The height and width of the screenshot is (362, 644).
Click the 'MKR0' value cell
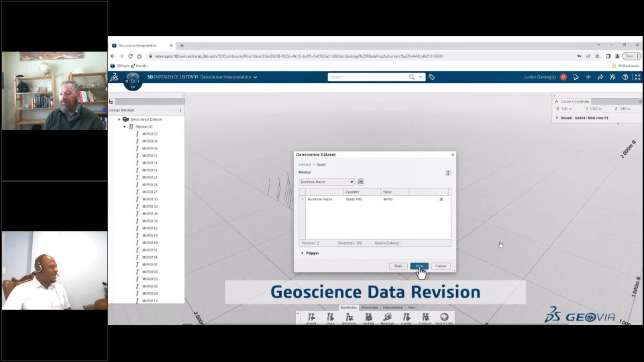point(394,200)
